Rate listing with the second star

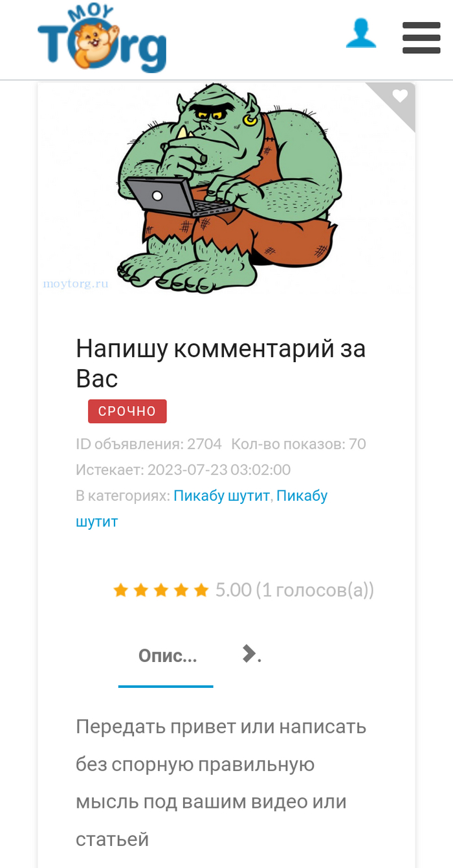click(x=140, y=590)
